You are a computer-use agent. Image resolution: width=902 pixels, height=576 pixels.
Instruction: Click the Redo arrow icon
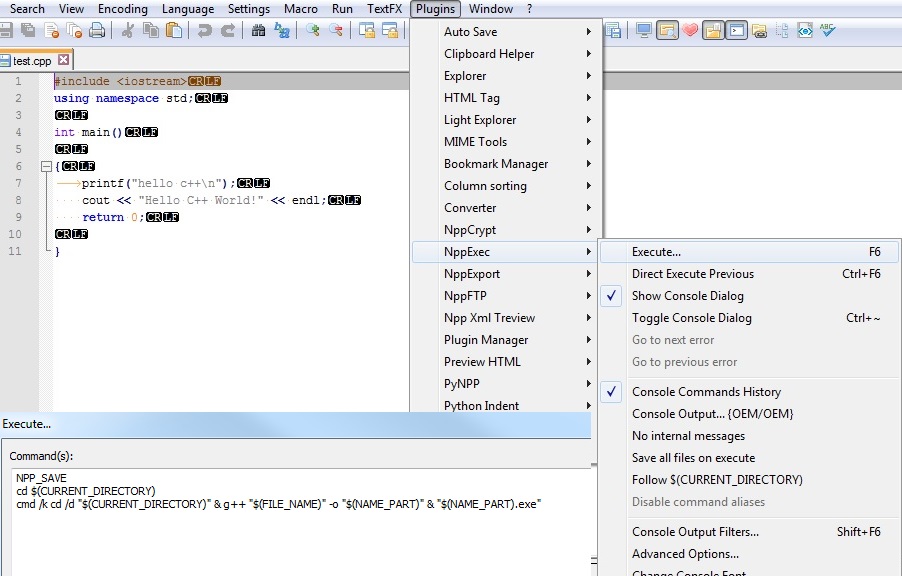(228, 30)
